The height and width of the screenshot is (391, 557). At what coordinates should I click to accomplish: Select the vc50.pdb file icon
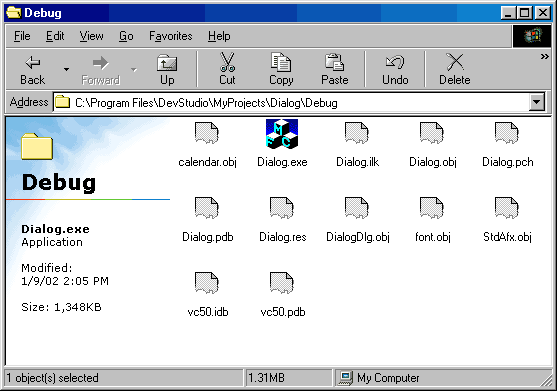[x=282, y=283]
